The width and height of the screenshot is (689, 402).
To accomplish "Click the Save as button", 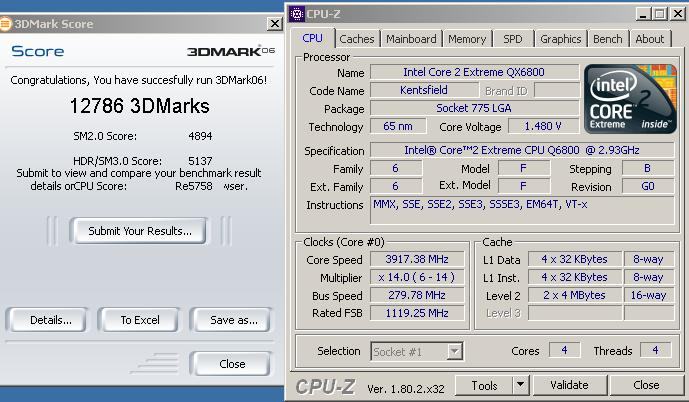I will (232, 320).
